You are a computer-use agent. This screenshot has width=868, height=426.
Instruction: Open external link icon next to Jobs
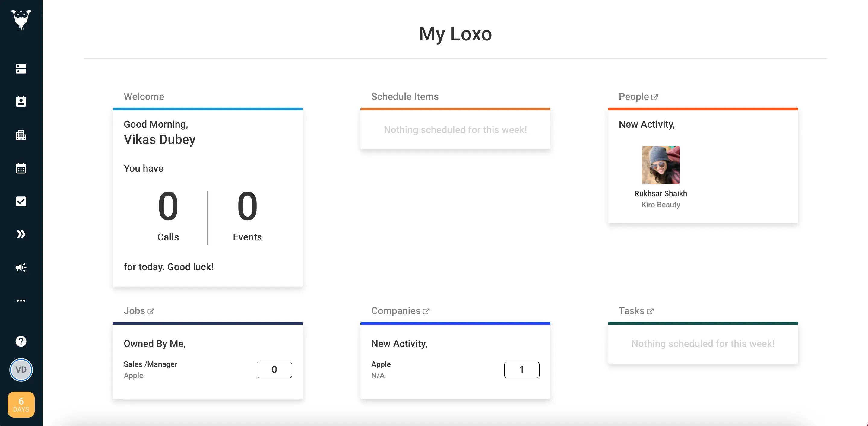tap(150, 311)
